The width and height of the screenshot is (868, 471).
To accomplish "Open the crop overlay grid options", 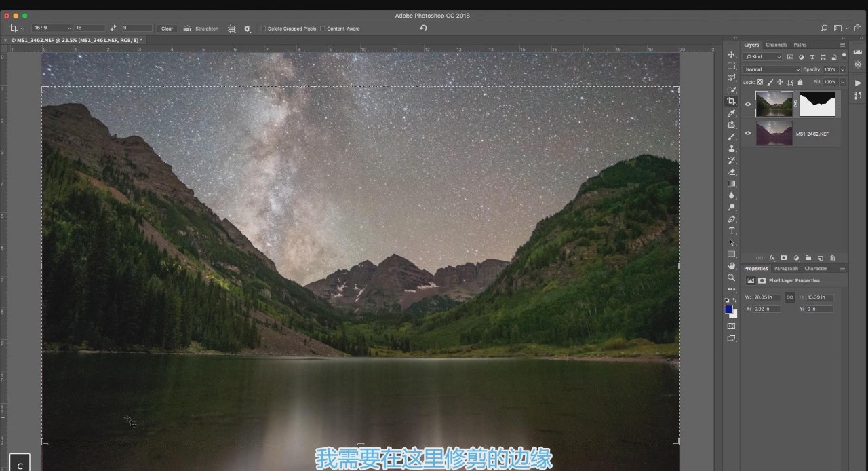I will (232, 29).
